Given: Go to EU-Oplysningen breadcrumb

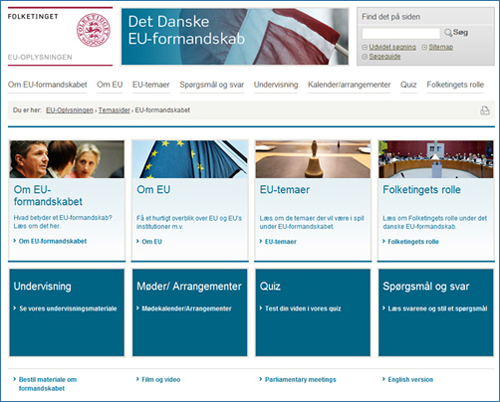Looking at the screenshot, I should 69,110.
